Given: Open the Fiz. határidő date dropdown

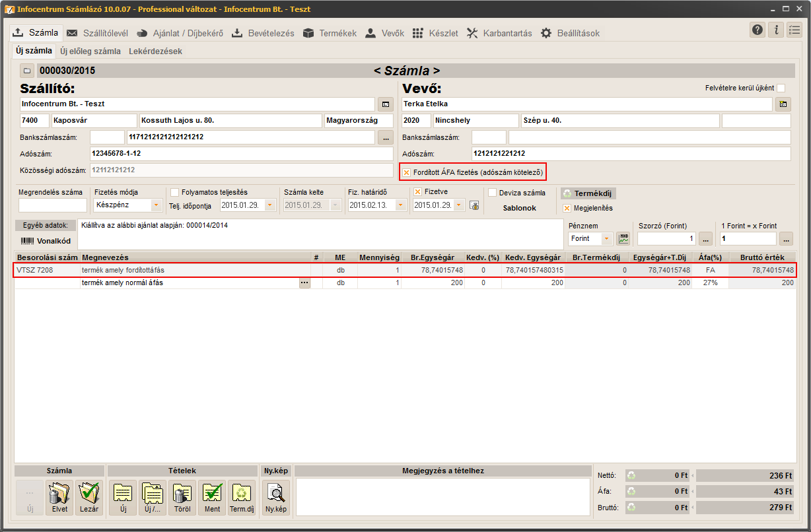Looking at the screenshot, I should pos(400,205).
